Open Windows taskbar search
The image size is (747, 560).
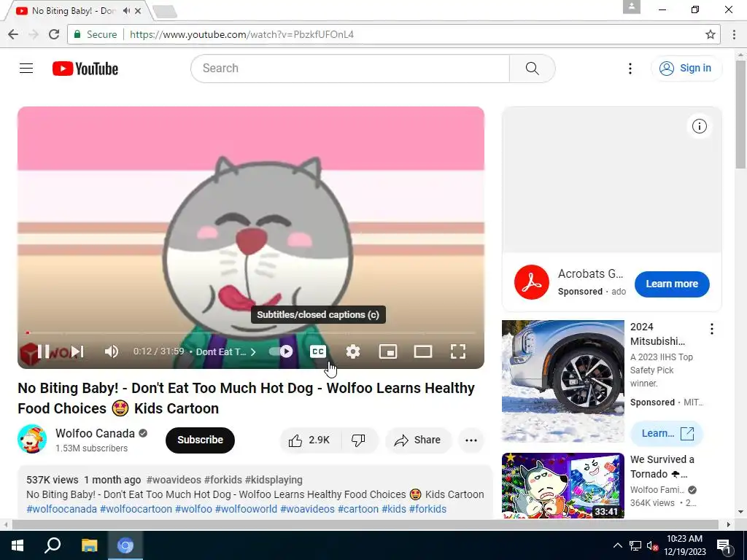tap(53, 545)
